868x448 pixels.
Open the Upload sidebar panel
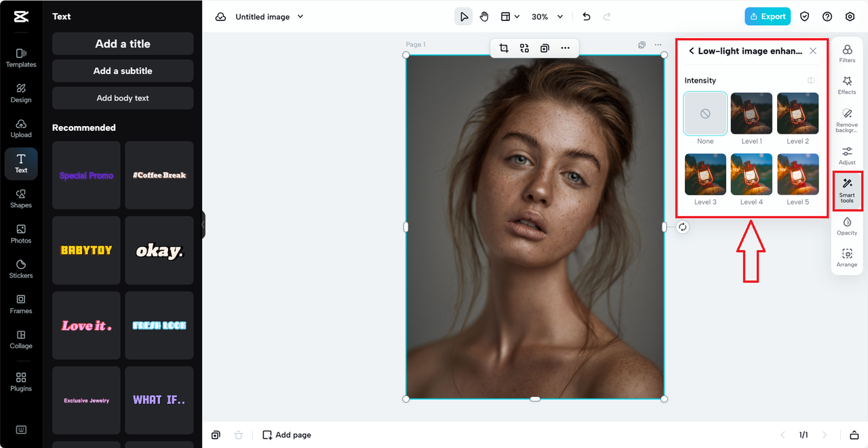[21, 128]
